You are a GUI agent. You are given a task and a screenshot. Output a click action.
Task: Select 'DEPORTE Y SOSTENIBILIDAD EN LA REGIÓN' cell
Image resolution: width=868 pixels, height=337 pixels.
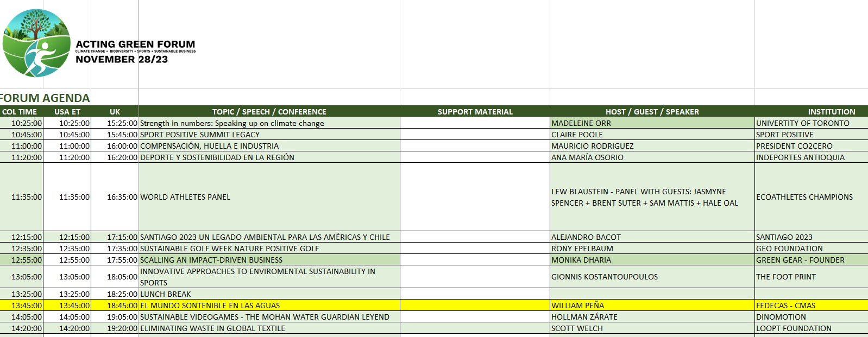click(269, 157)
